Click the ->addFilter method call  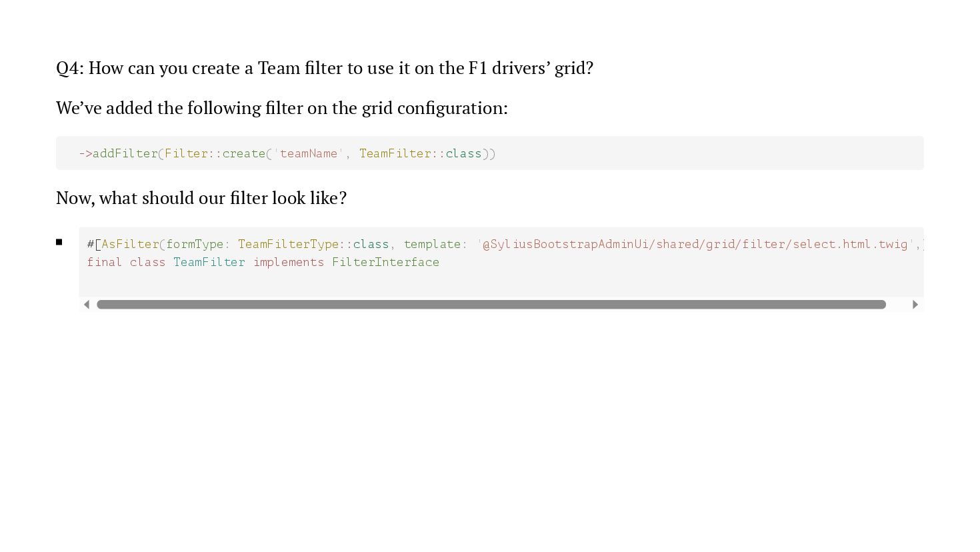click(118, 153)
